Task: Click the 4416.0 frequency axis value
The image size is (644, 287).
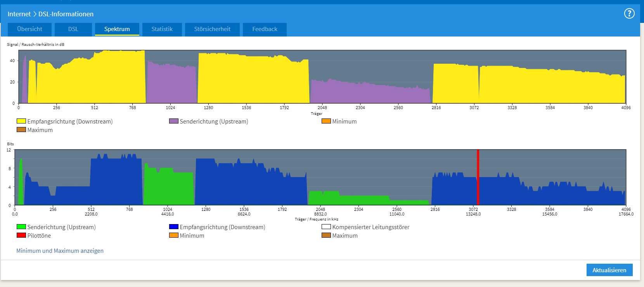Action: tap(168, 214)
